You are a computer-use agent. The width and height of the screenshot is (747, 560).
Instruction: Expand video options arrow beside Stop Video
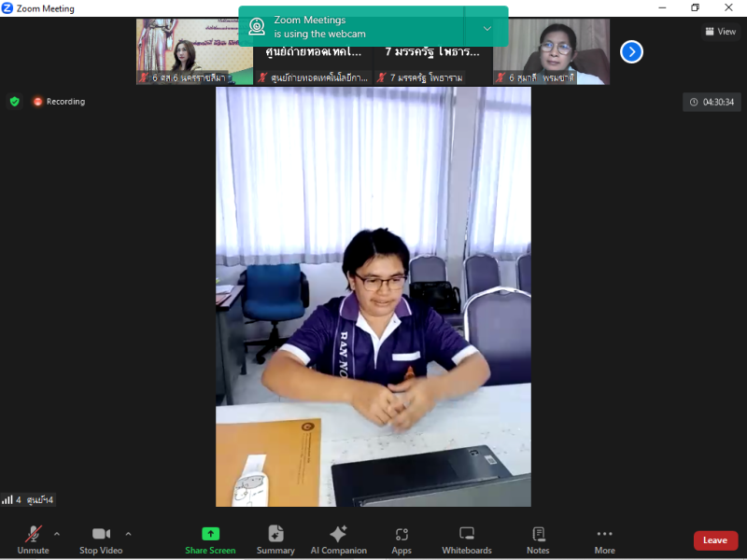pyautogui.click(x=128, y=534)
